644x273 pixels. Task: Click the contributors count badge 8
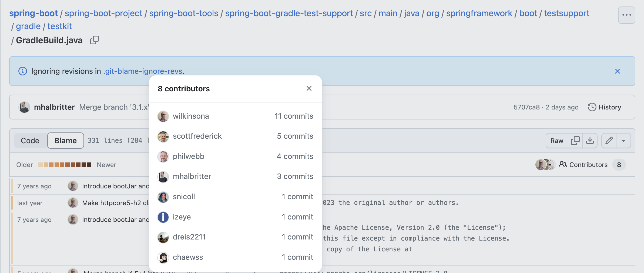[619, 165]
